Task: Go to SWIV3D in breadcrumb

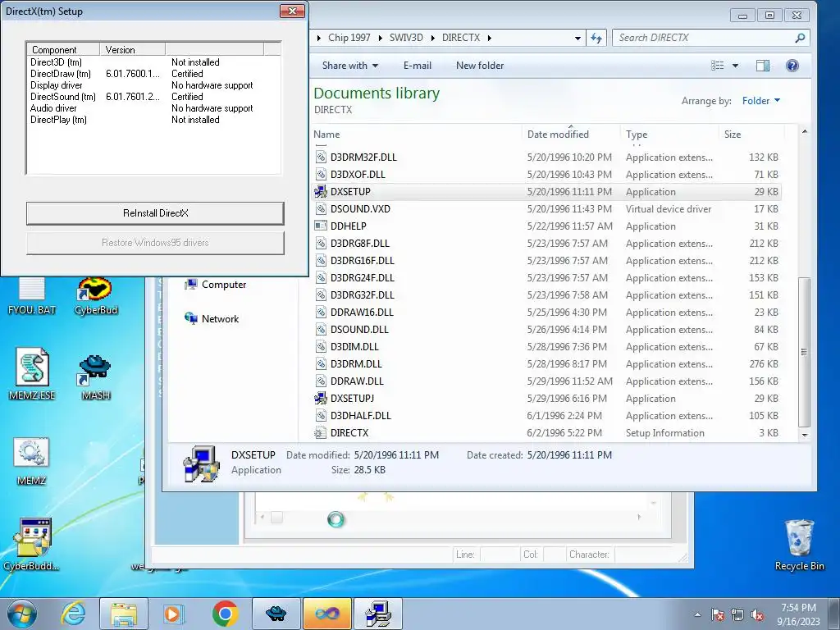Action: (x=406, y=38)
